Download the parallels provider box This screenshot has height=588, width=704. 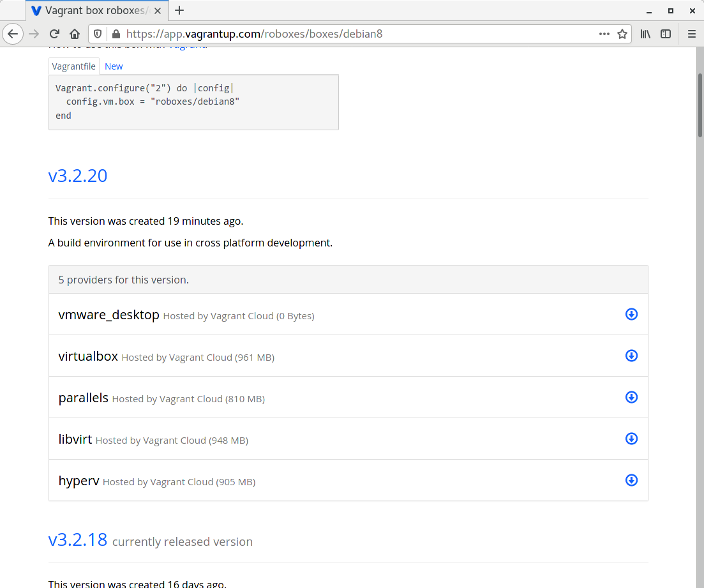(631, 397)
